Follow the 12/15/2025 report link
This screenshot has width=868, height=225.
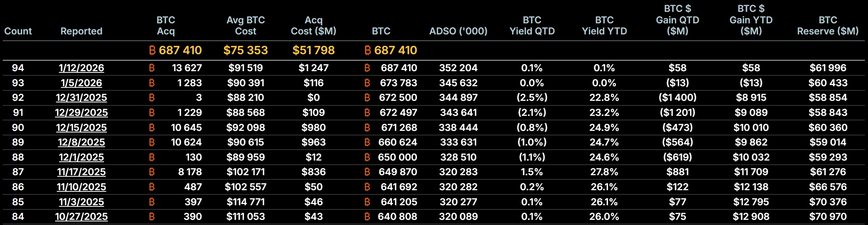click(81, 128)
